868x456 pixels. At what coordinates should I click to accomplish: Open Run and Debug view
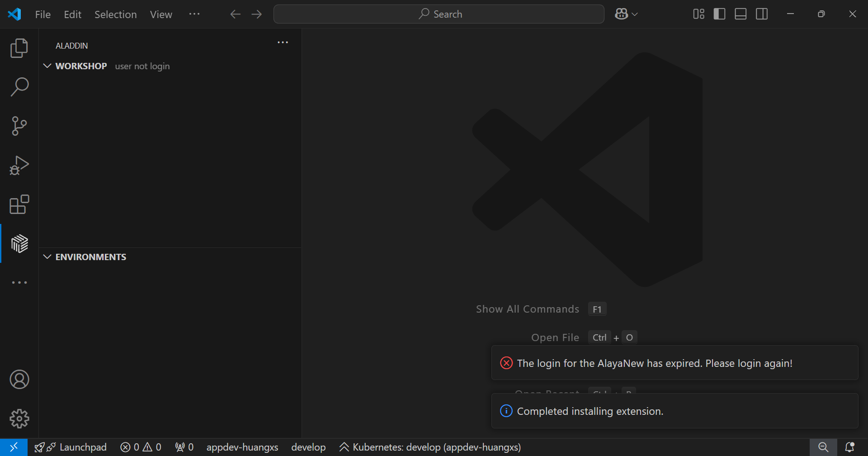coord(19,165)
